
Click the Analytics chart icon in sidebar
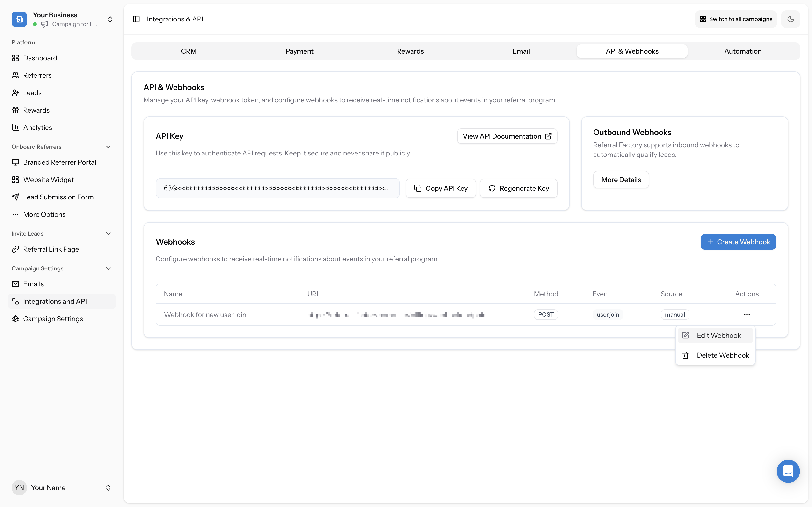point(15,127)
